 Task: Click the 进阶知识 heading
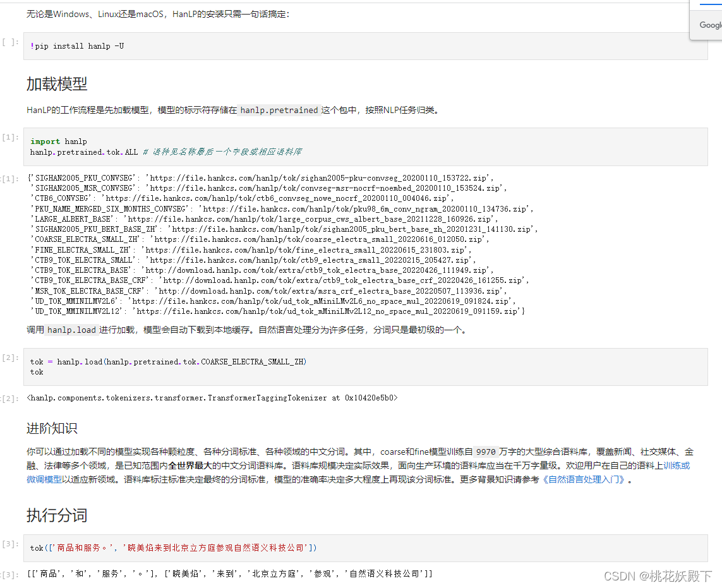[52, 428]
